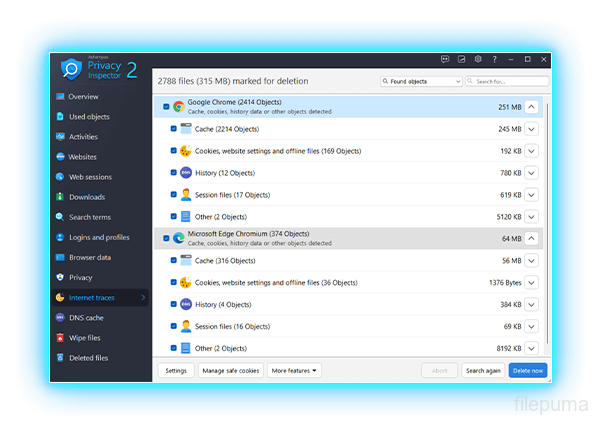Screen dimensions: 600x426
Task: Open the feedback chat bubble icon
Action: (445, 59)
